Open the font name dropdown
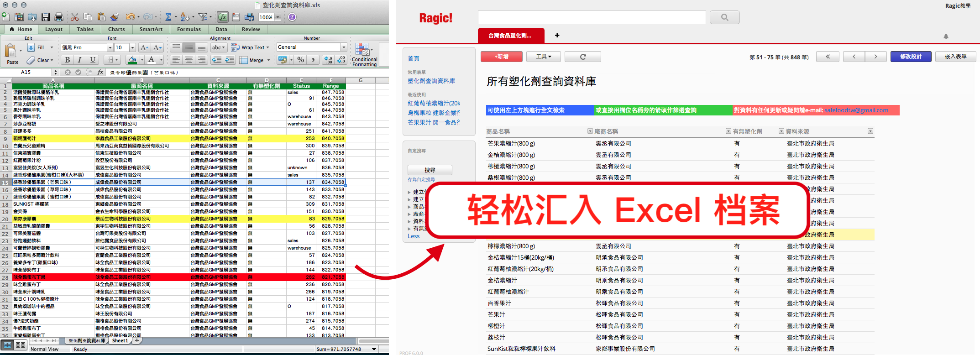The width and height of the screenshot is (980, 355). pyautogui.click(x=110, y=47)
